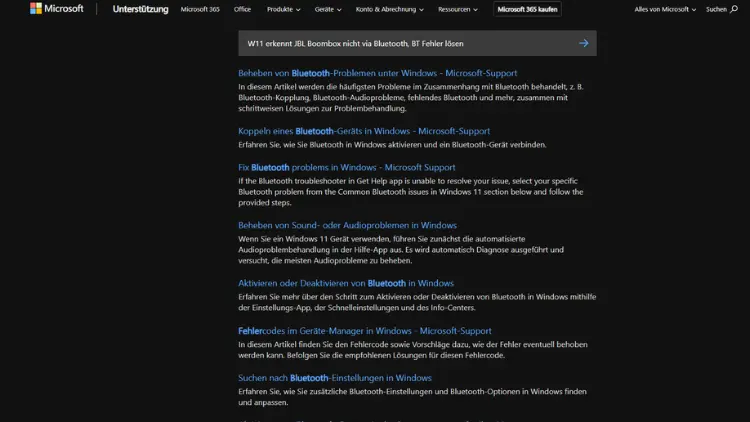Expand the Produkte dropdown menu
Image resolution: width=750 pixels, height=422 pixels.
click(x=283, y=9)
